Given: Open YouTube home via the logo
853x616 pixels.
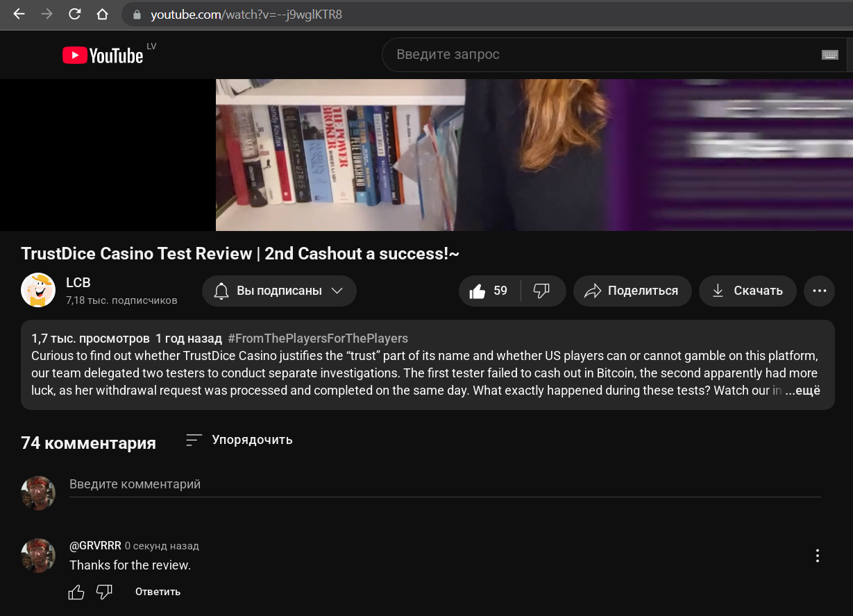Looking at the screenshot, I should click(103, 55).
